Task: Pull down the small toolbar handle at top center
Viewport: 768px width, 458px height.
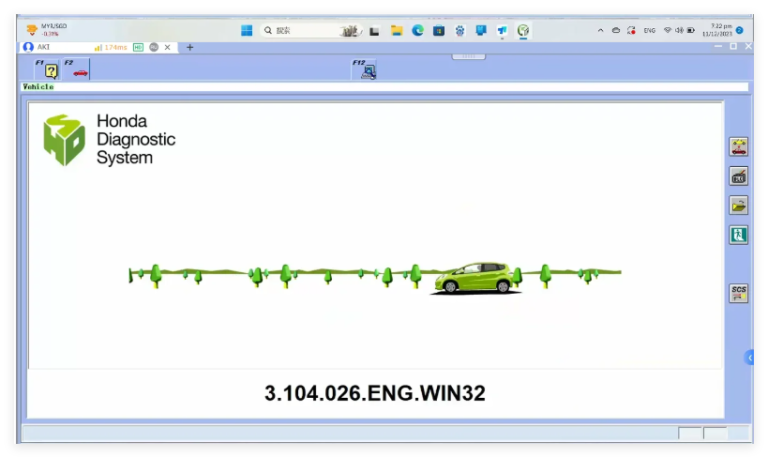Action: tap(468, 56)
